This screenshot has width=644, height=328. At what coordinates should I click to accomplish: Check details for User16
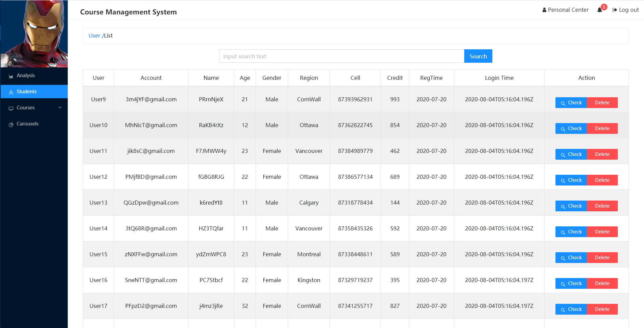[571, 283]
